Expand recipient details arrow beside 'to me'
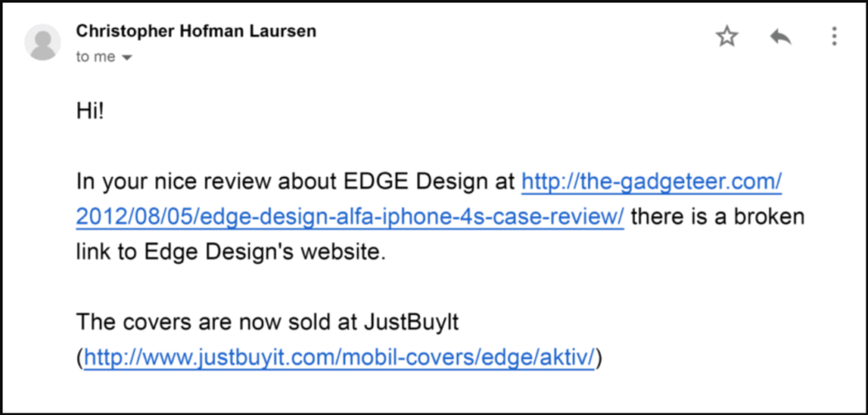Screen dimensions: 868x415 127,58
